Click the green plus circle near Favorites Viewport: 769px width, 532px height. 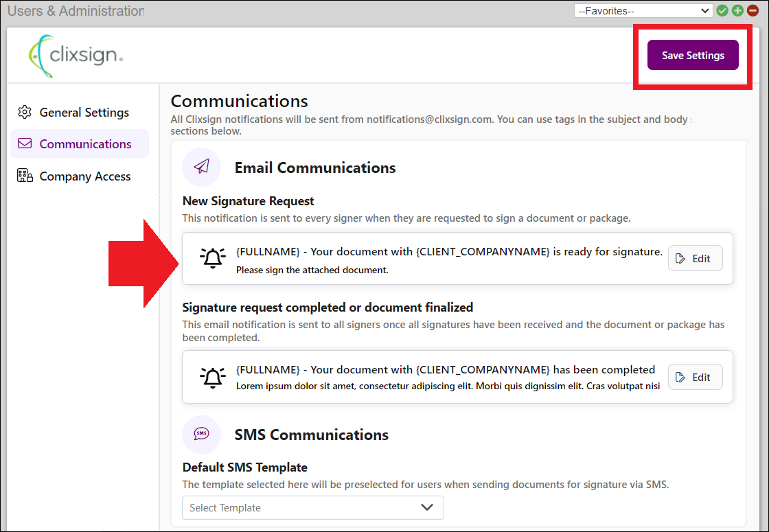click(737, 10)
